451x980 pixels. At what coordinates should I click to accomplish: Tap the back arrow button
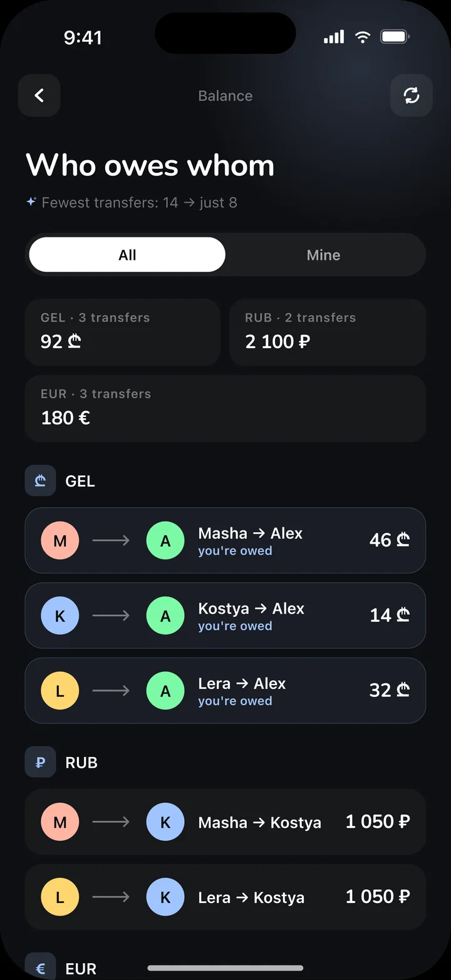tap(39, 96)
